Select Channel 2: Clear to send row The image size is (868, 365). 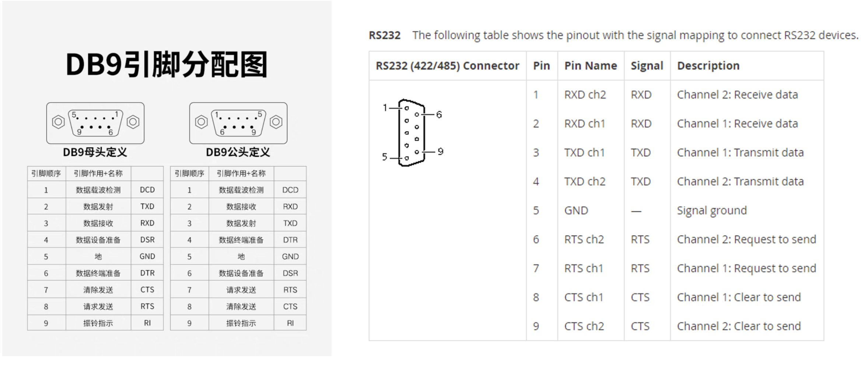click(x=675, y=326)
